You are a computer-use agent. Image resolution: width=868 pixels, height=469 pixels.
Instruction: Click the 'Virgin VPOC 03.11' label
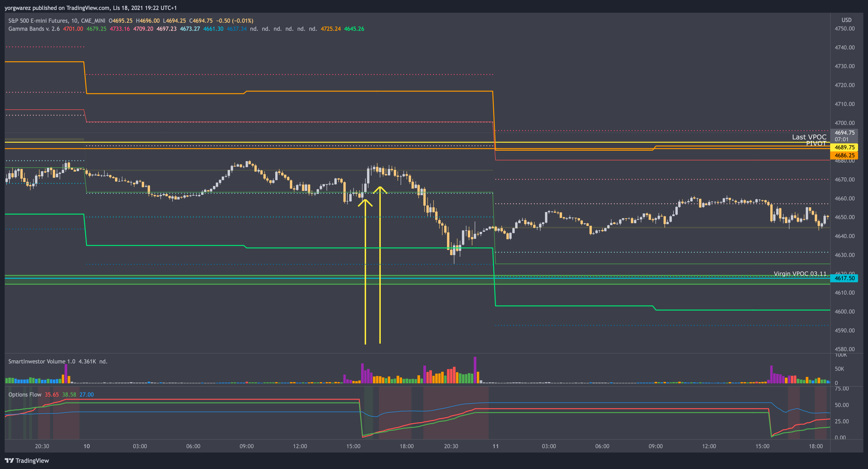coord(800,274)
